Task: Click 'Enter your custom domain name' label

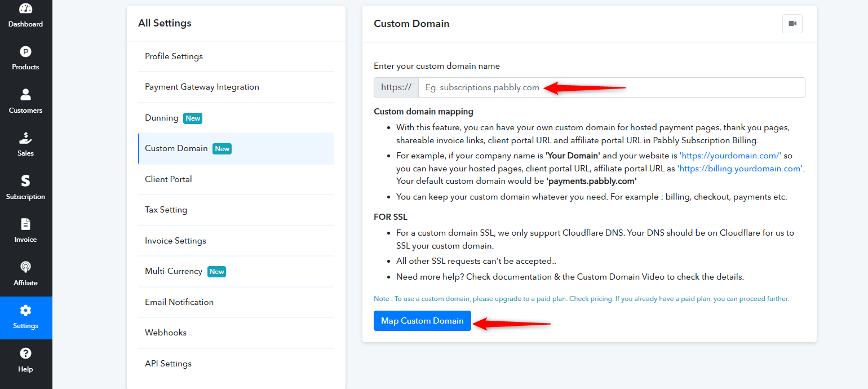Action: [x=437, y=66]
